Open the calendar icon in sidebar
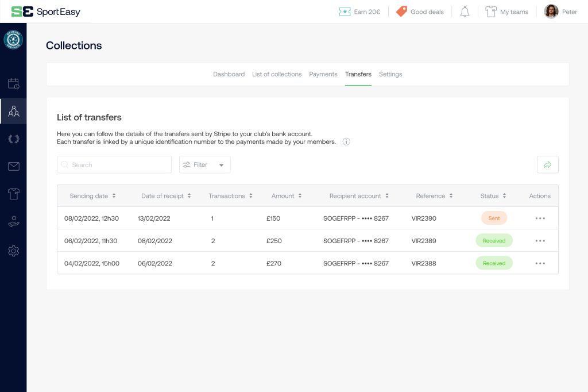588x392 pixels. point(13,84)
